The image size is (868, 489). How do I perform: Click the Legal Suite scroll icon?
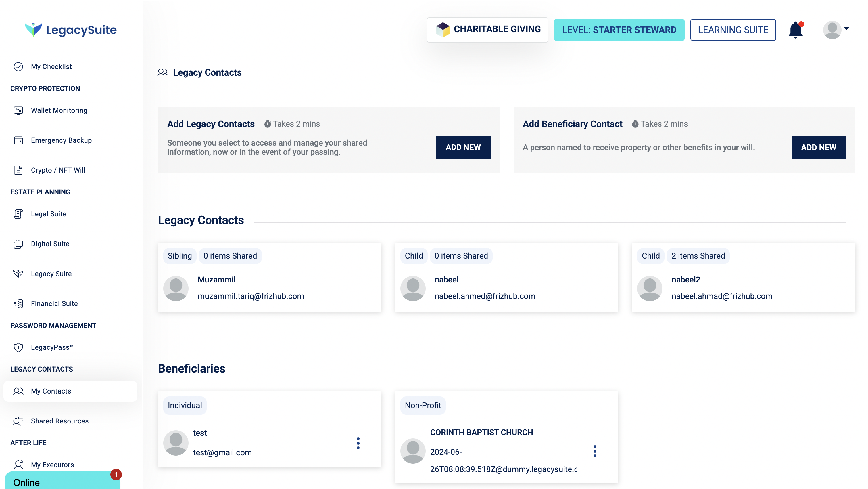tap(18, 214)
